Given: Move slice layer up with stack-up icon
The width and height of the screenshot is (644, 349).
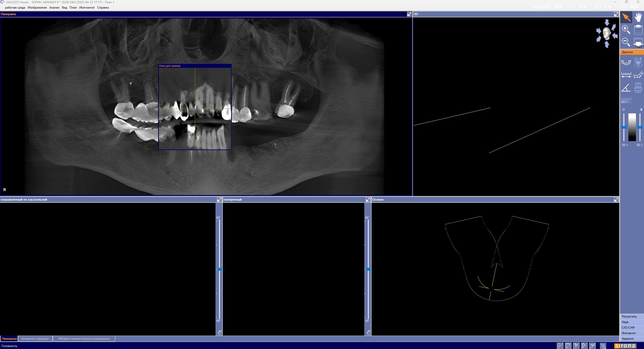Looking at the screenshot, I should click(x=638, y=30).
